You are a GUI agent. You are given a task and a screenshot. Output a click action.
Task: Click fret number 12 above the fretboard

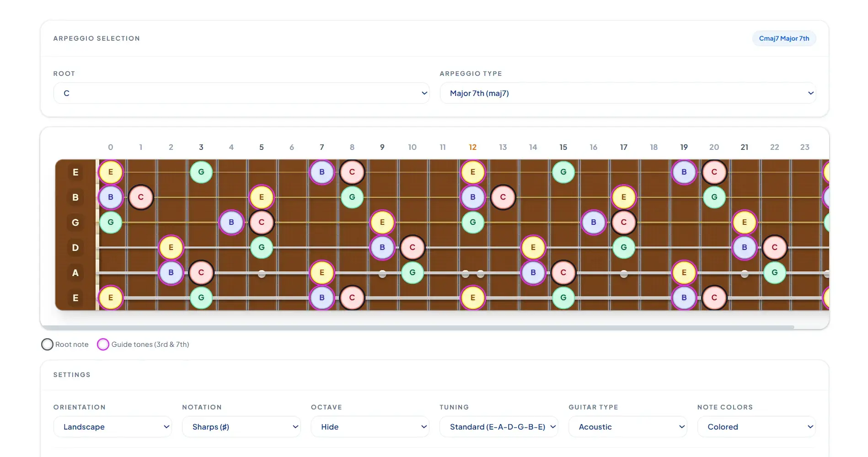(473, 147)
